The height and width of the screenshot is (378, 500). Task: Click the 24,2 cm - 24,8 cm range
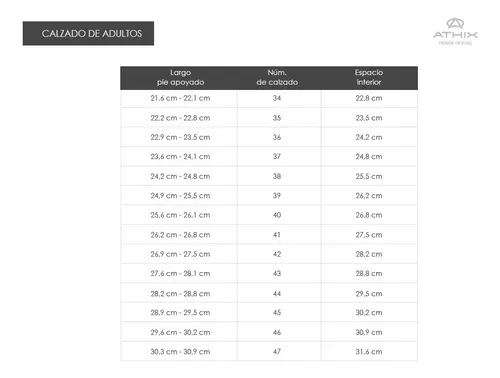[x=180, y=176]
